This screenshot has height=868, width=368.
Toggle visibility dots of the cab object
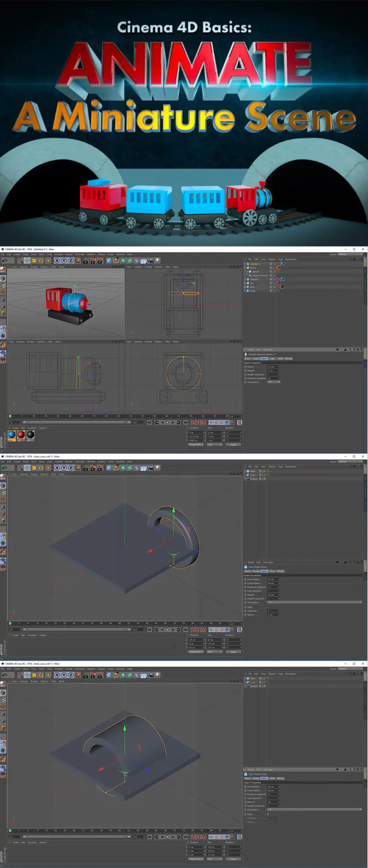273,283
